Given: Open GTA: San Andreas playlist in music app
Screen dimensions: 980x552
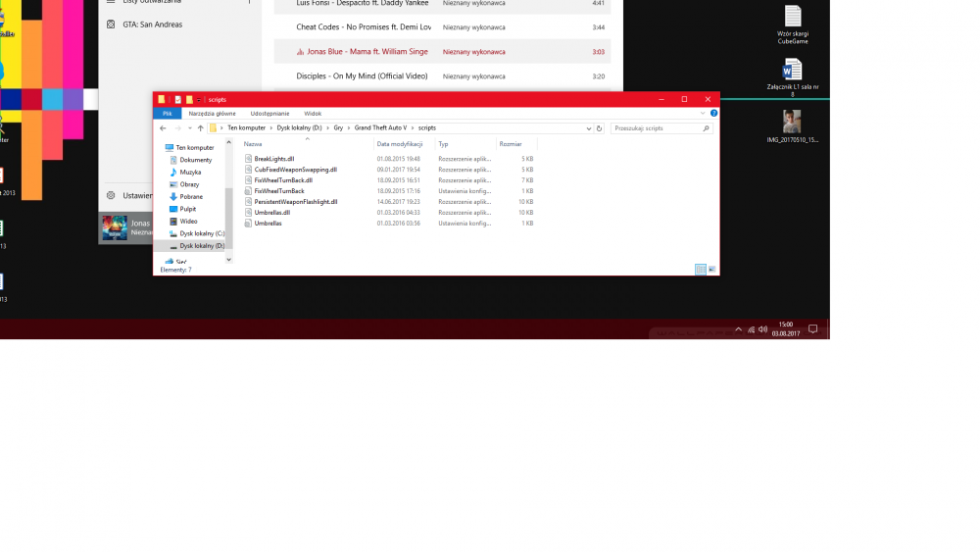Looking at the screenshot, I should point(153,25).
